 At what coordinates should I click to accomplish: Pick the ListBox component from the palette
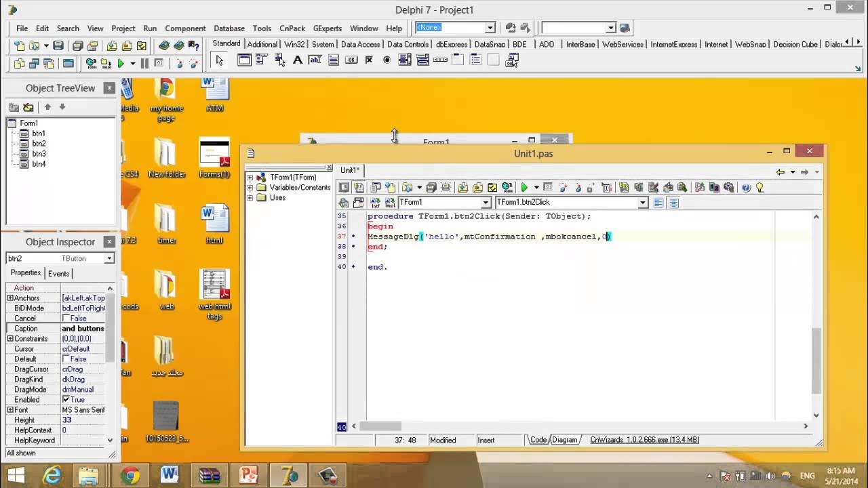pos(405,60)
